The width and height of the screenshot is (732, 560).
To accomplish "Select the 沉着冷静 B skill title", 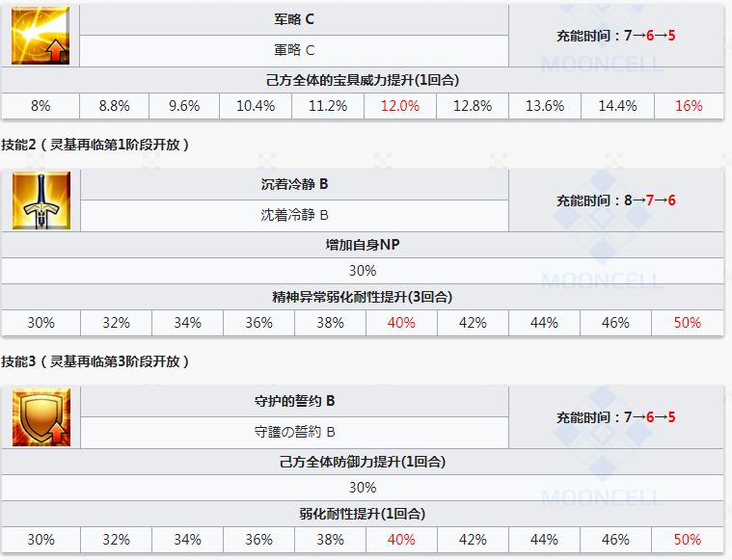I will (x=294, y=184).
